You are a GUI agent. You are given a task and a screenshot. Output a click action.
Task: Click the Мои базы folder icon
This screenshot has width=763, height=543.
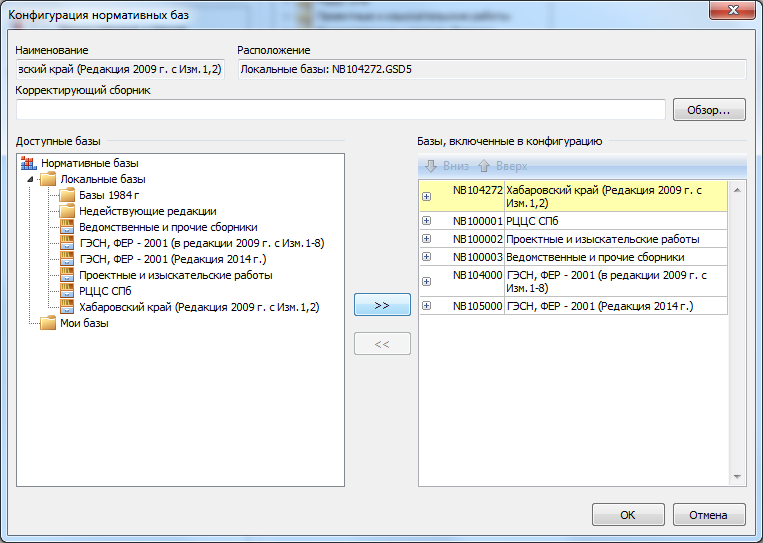(48, 323)
